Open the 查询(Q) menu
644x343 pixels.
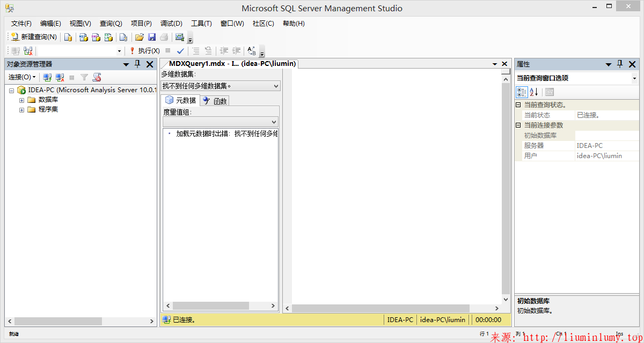click(x=111, y=24)
